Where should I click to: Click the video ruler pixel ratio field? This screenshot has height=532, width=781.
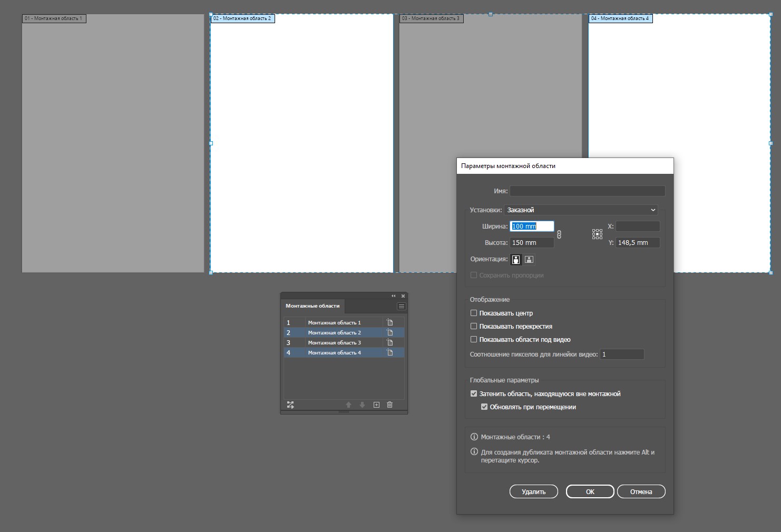click(622, 354)
